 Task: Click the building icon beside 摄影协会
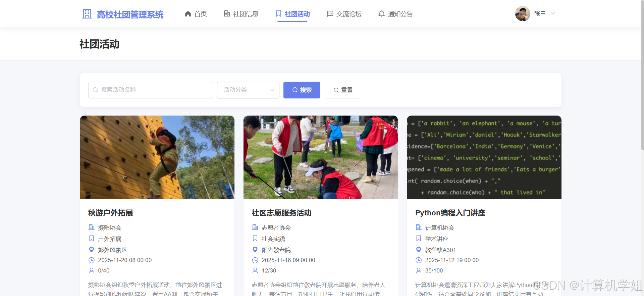coord(92,227)
